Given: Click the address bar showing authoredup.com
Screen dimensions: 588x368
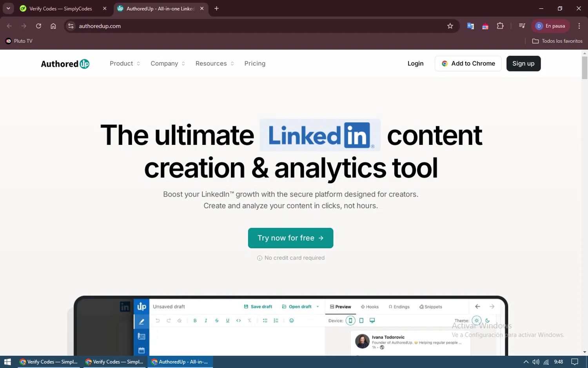Looking at the screenshot, I should coord(259,26).
